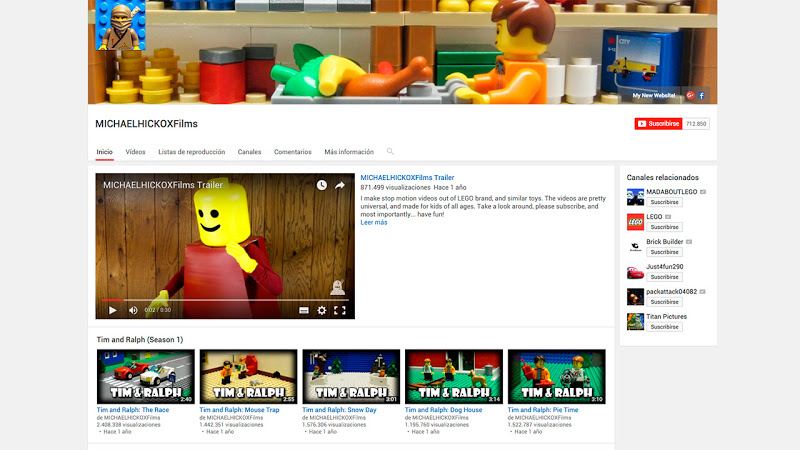
Task: Click the verified badge next to Brick Builder
Action: (x=689, y=242)
